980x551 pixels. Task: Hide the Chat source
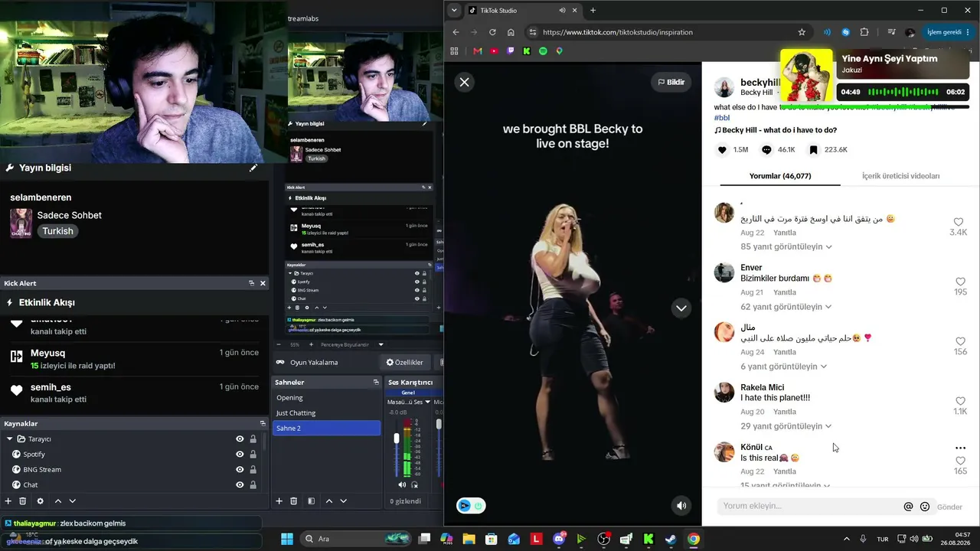[240, 485]
